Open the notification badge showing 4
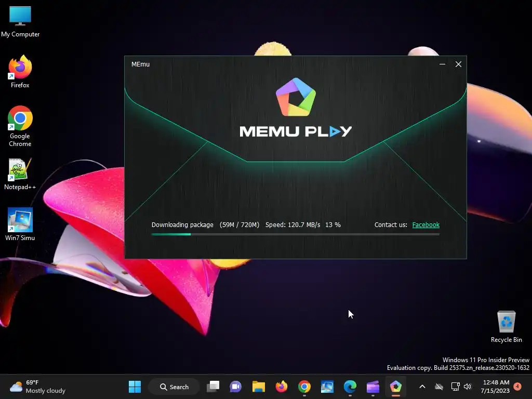532x399 pixels. (x=517, y=387)
